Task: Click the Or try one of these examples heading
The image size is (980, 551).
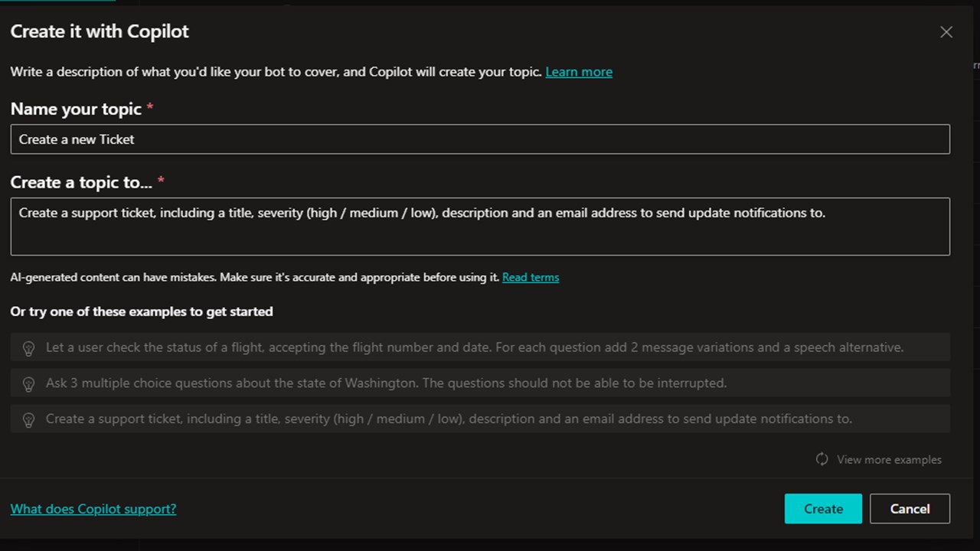Action: tap(142, 311)
